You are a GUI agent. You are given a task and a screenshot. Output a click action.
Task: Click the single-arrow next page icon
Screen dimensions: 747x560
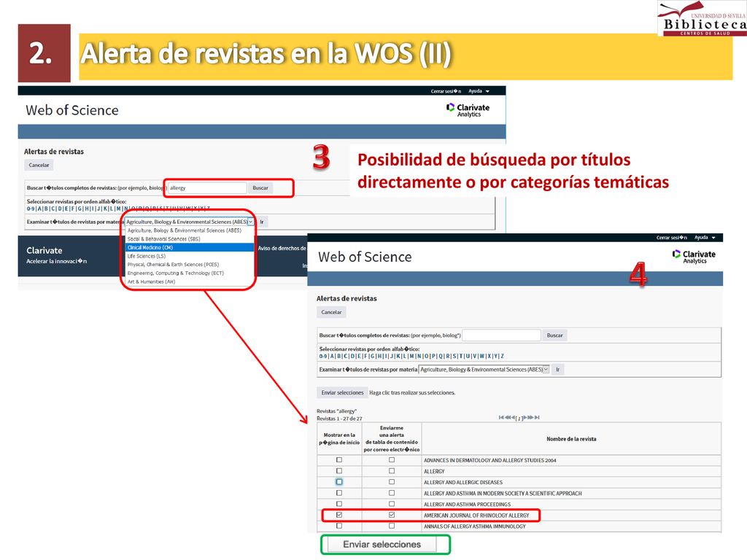525,418
